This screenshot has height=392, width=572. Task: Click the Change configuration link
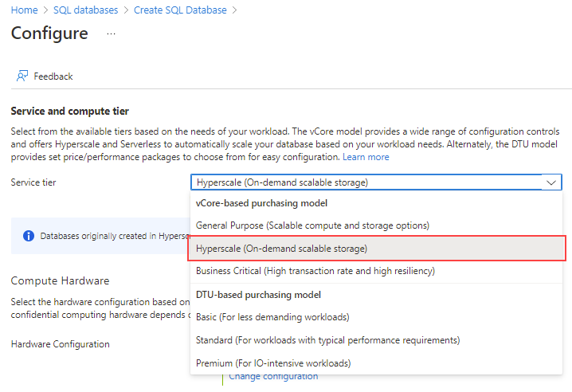(x=273, y=377)
